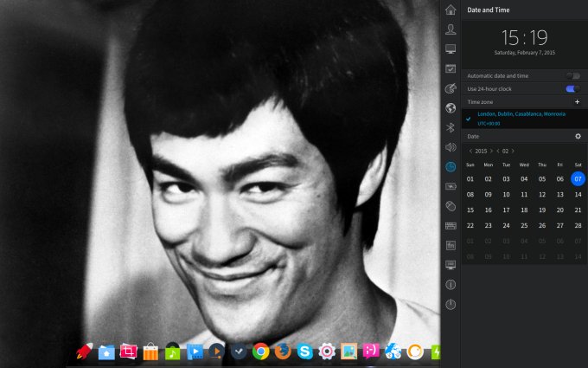Open User Accounts settings in sidebar

pos(450,29)
